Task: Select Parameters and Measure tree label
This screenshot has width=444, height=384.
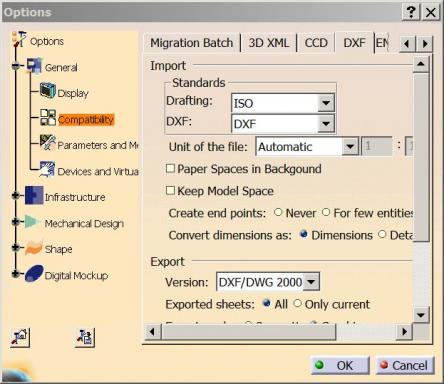Action: (98, 145)
